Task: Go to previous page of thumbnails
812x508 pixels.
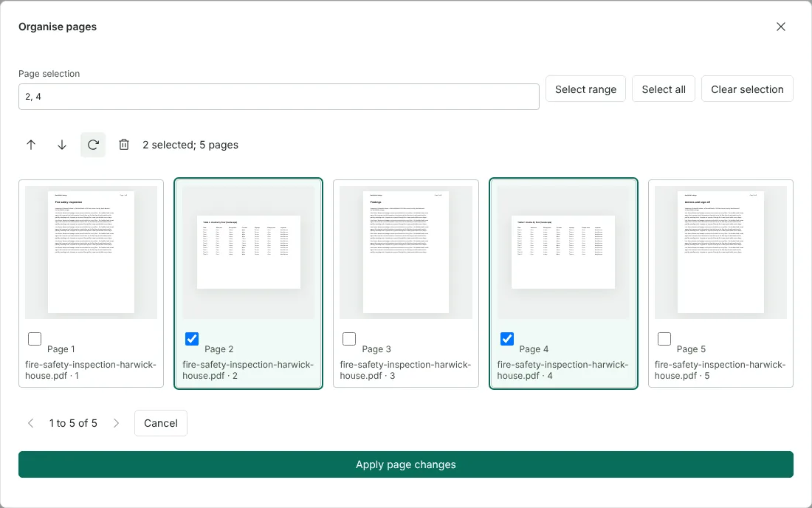Action: click(x=31, y=423)
